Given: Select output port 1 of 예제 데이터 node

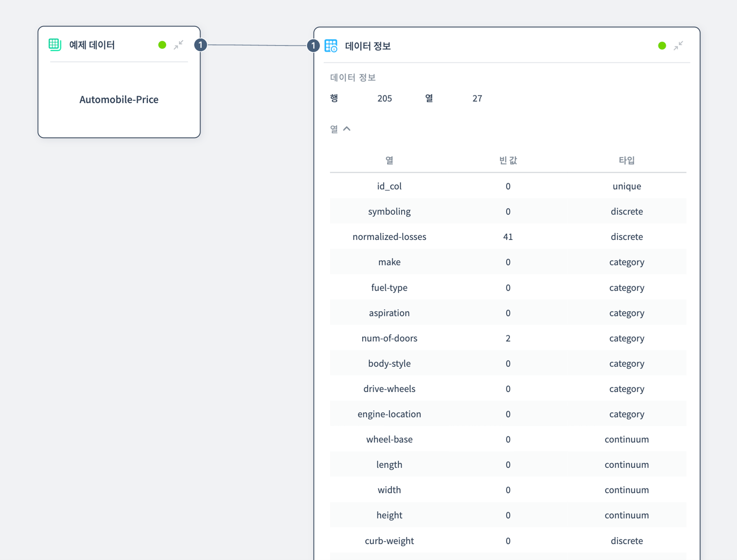Looking at the screenshot, I should click(201, 45).
